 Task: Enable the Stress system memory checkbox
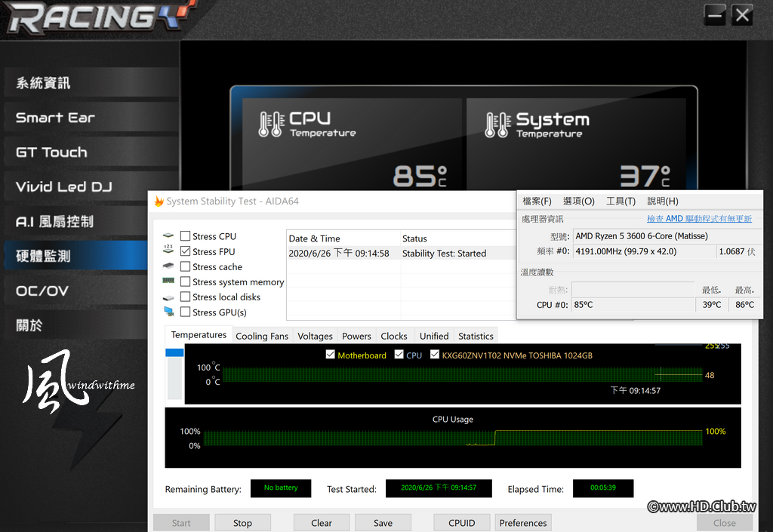186,281
